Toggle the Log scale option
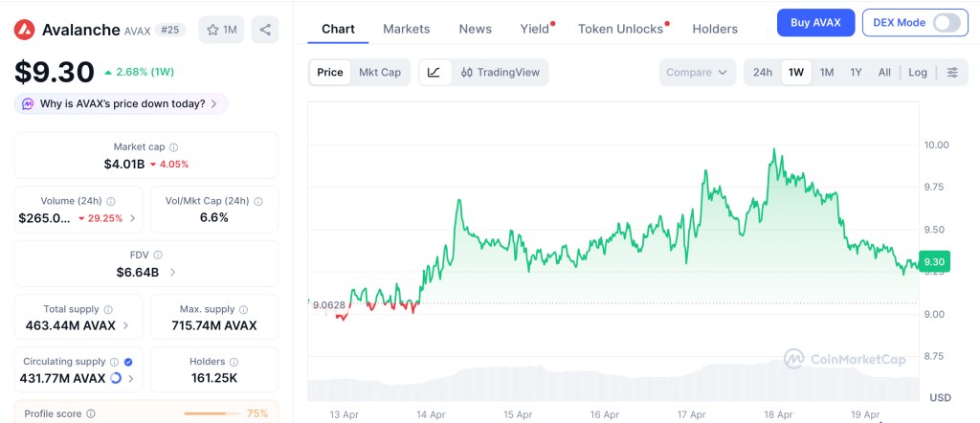 coord(917,73)
